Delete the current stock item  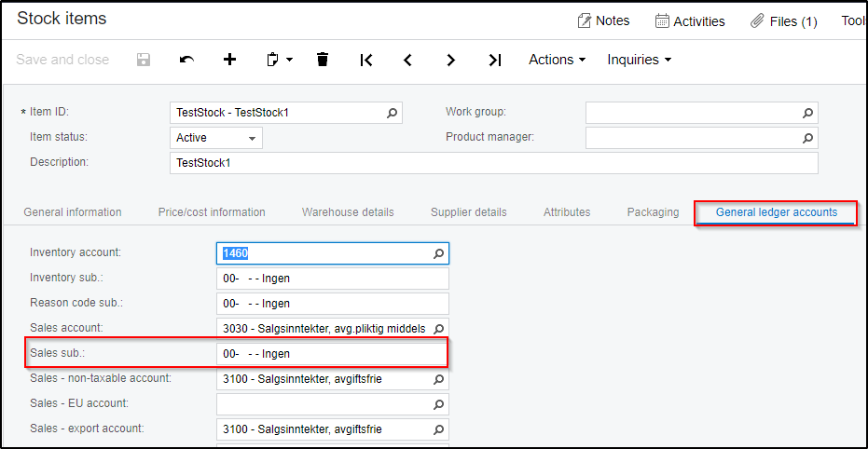(323, 60)
